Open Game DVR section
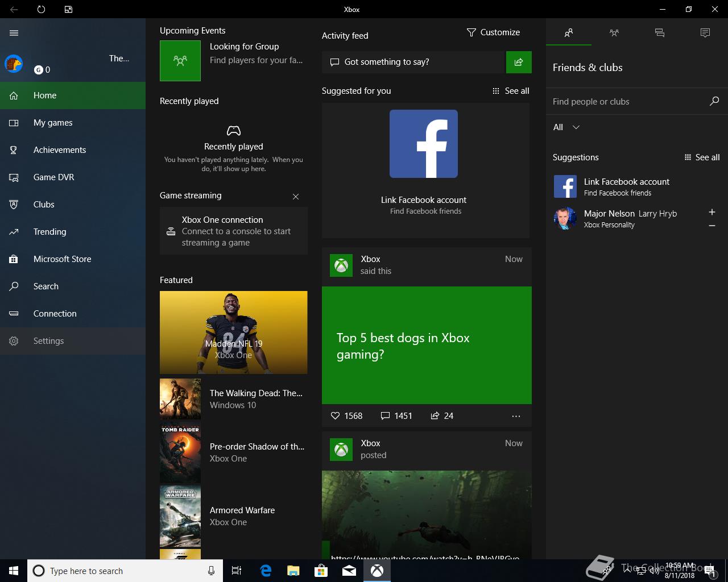This screenshot has height=582, width=728. click(73, 177)
